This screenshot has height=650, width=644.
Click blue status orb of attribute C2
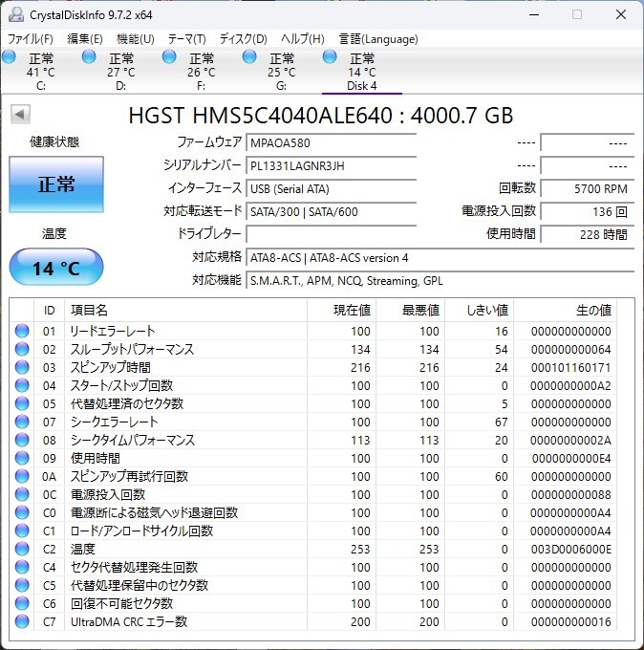pos(22,549)
